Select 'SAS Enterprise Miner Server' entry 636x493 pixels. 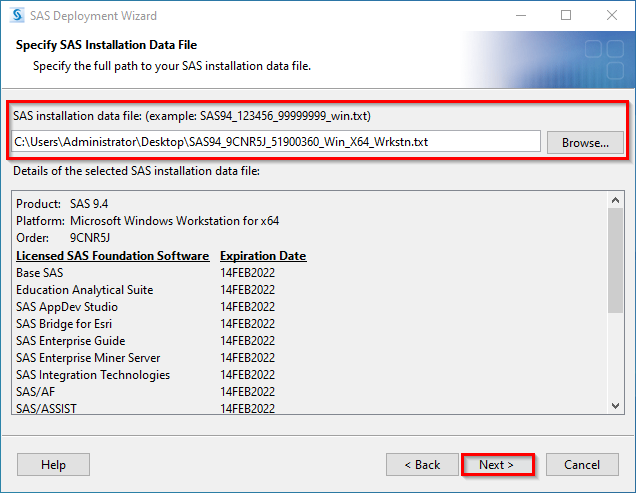tap(88, 358)
